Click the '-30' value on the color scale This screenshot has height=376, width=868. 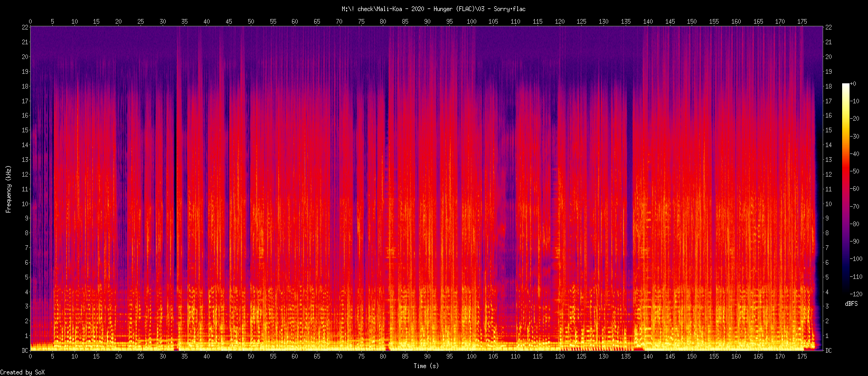854,137
